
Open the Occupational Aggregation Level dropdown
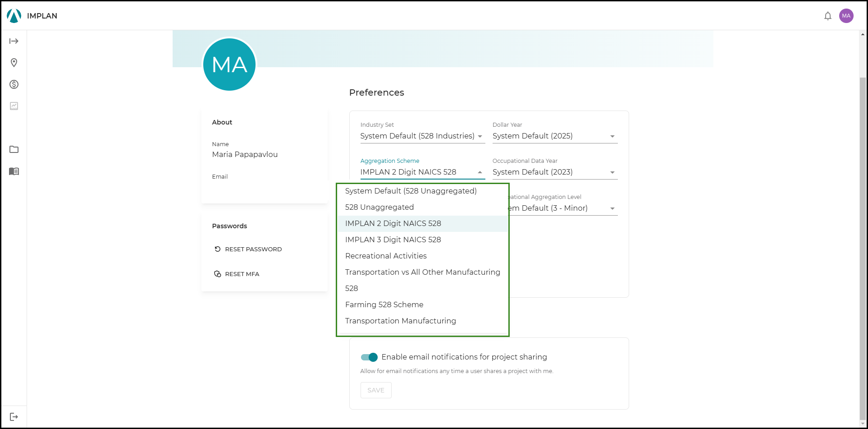[x=563, y=208]
